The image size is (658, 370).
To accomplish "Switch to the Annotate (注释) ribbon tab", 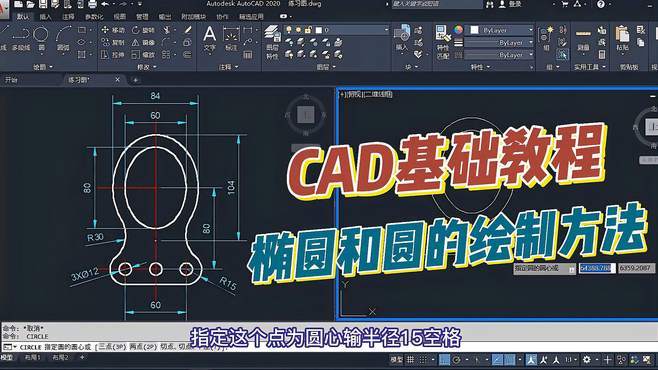I will (68, 17).
